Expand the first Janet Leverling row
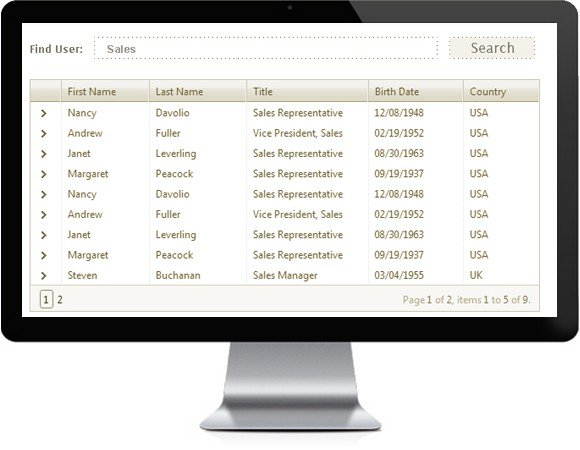 (x=44, y=154)
